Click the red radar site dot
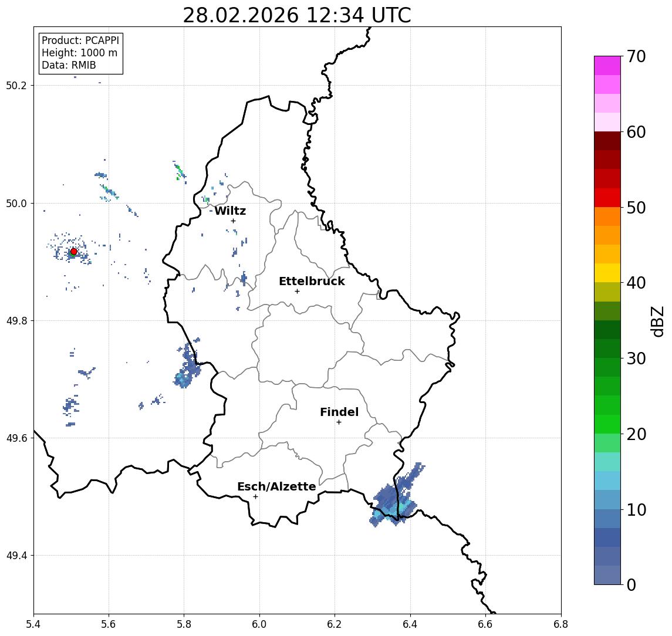The height and width of the screenshot is (636, 672). coord(74,252)
